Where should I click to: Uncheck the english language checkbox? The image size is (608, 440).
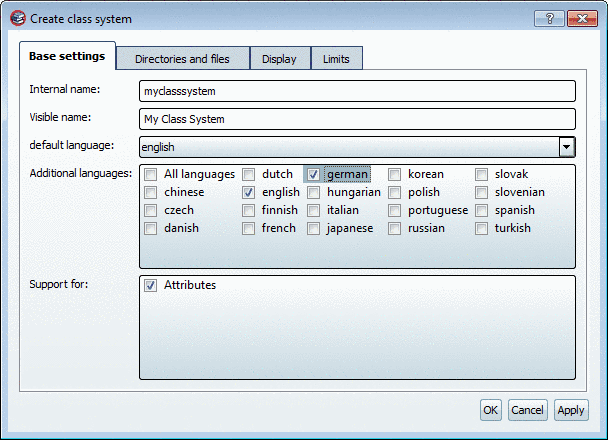click(249, 192)
